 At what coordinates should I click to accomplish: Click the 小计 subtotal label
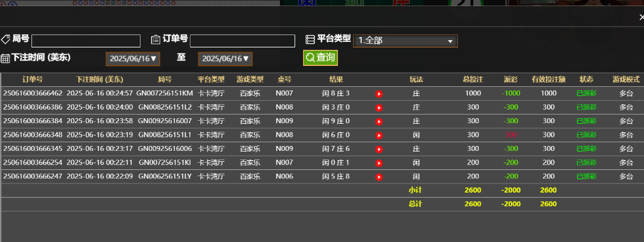click(415, 190)
